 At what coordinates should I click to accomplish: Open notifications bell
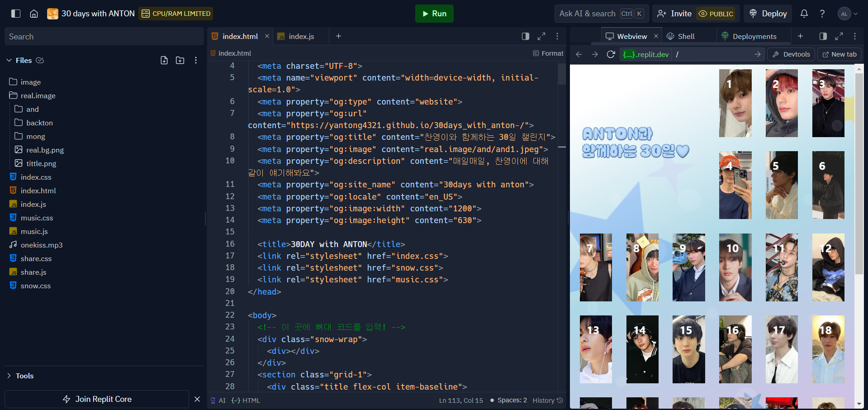(x=804, y=14)
